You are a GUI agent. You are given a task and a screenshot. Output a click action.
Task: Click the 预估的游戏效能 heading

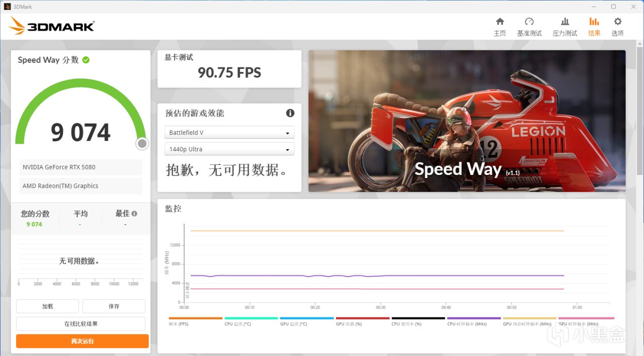point(195,113)
